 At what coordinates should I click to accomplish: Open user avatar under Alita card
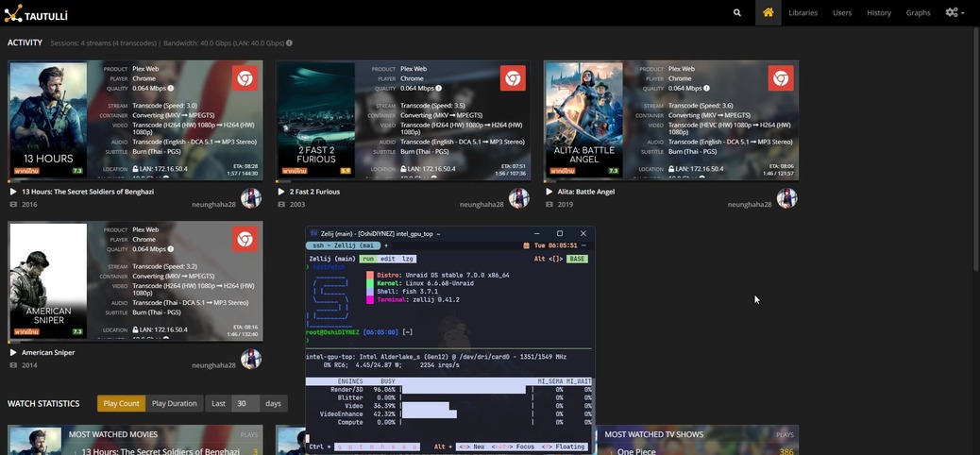click(x=786, y=198)
